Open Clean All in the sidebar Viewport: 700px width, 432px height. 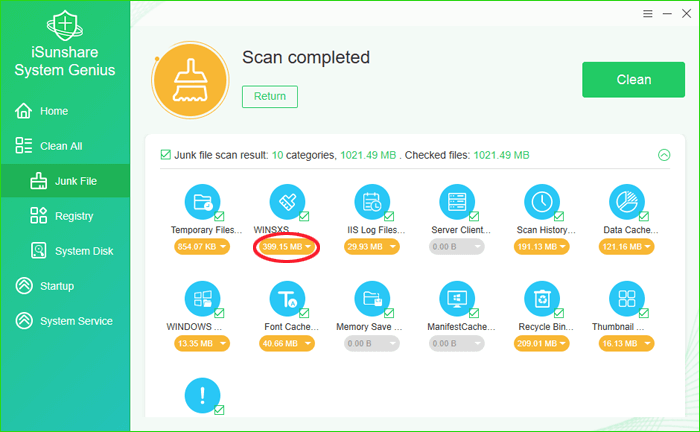(65, 146)
